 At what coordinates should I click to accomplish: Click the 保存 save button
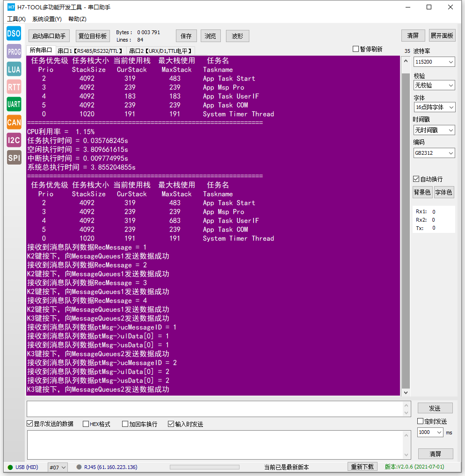click(x=186, y=36)
